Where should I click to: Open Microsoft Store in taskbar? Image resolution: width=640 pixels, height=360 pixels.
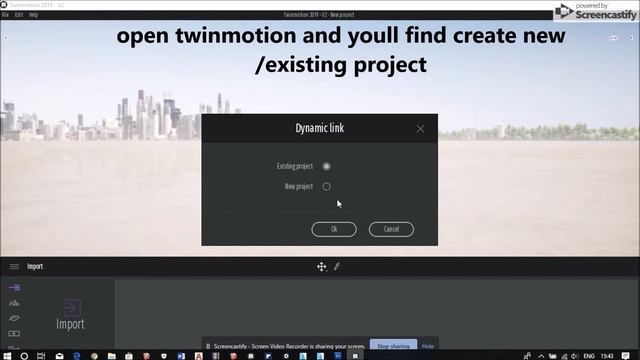click(129, 356)
